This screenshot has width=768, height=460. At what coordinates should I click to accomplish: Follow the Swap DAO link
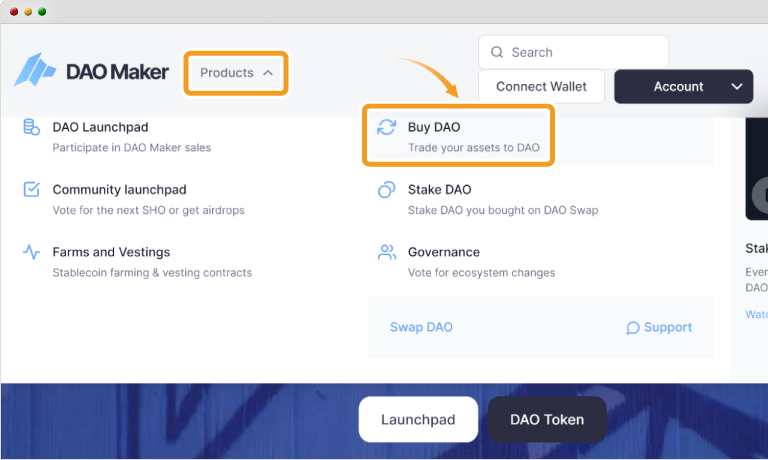(x=421, y=327)
